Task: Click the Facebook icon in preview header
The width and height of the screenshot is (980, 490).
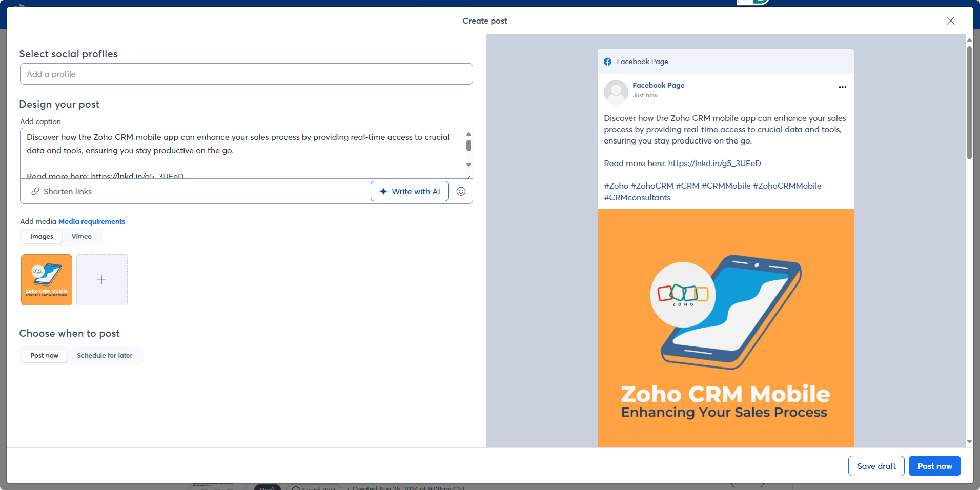Action: 607,62
